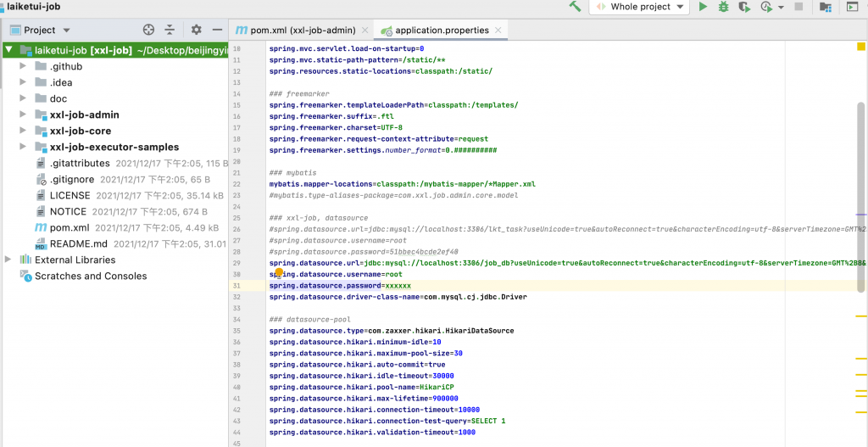Hide the Project tool window
Viewport: 868px width, 447px height.
point(218,30)
